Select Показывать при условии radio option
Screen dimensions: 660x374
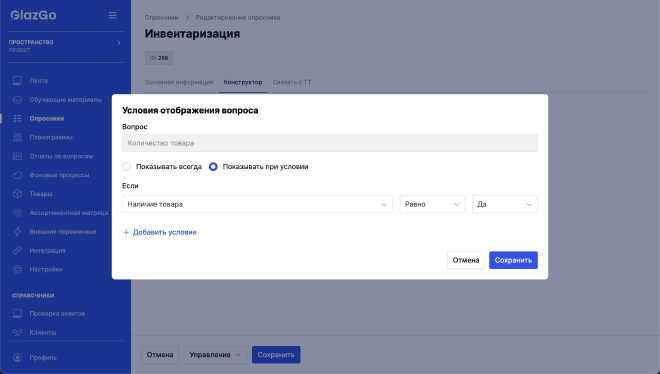pos(213,167)
